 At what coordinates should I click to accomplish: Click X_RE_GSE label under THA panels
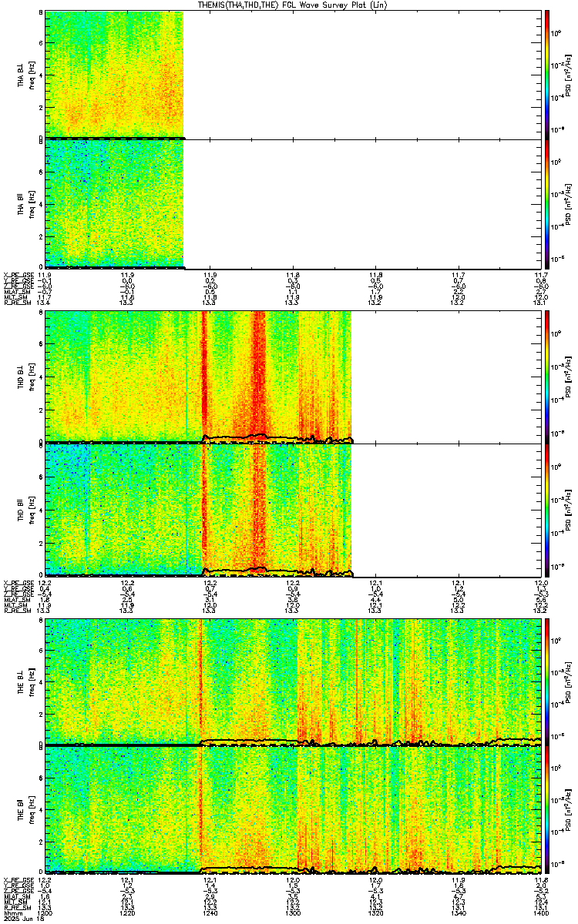coord(15,274)
